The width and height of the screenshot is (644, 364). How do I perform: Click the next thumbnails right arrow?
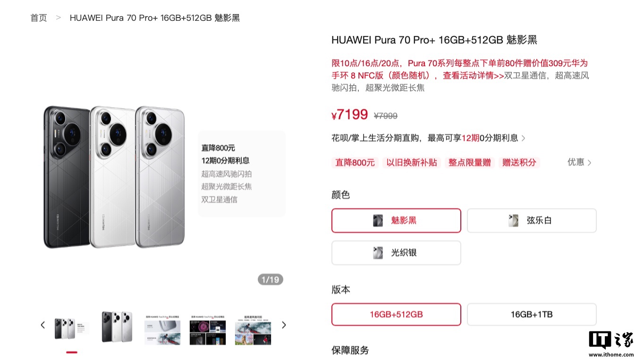click(x=284, y=325)
